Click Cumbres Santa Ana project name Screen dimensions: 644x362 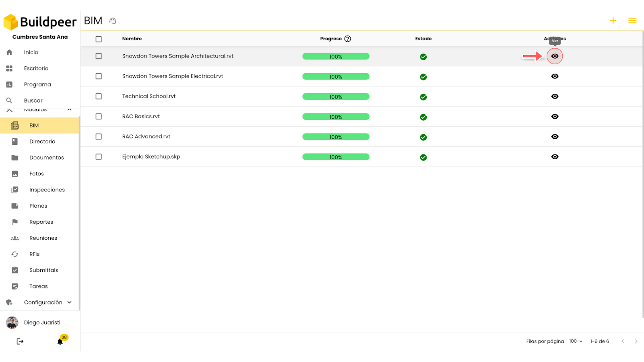(x=40, y=37)
